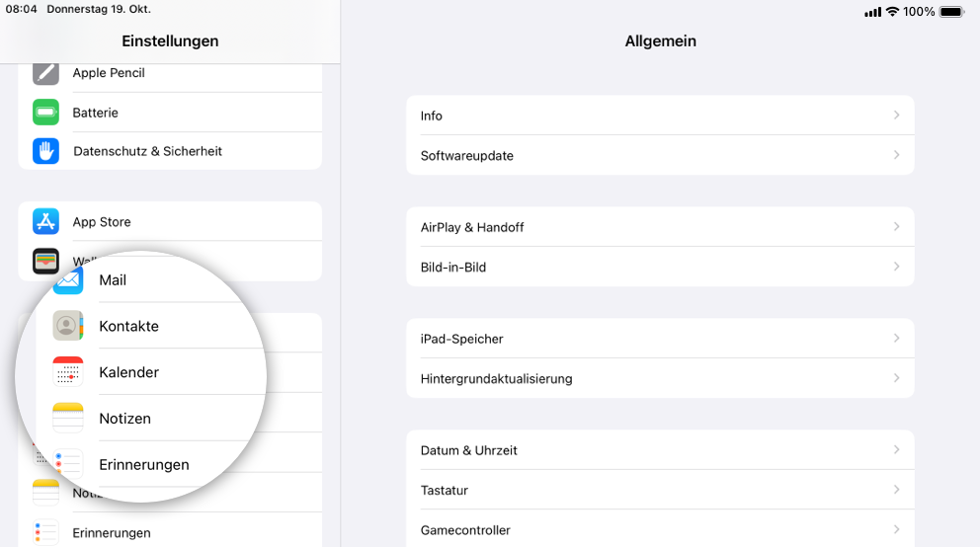The height and width of the screenshot is (547, 980).
Task: Open the green Batterie icon
Action: point(45,113)
